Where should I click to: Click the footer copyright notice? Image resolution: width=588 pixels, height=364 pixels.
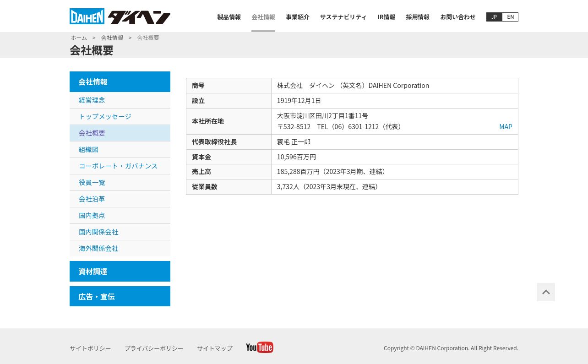click(451, 348)
